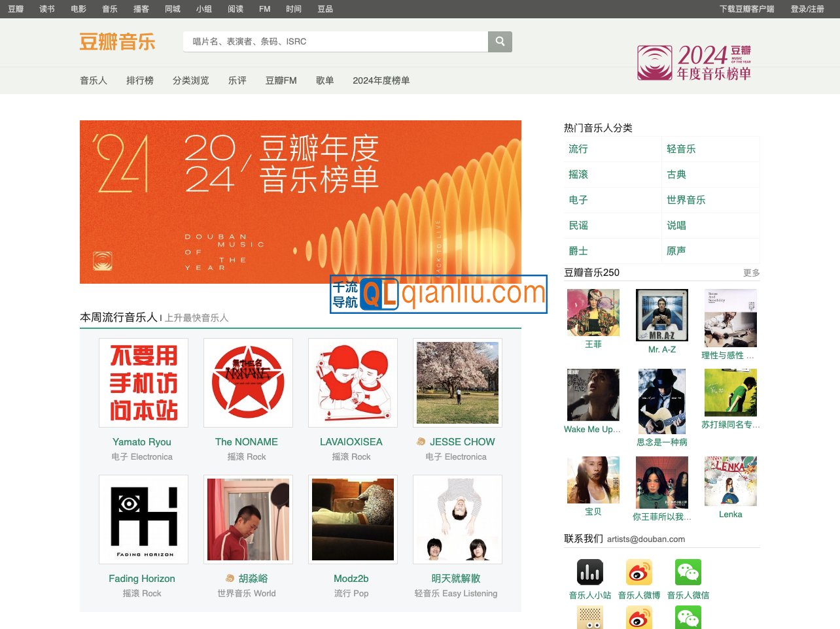
Task: Click 登录/注册 link in the top bar
Action: click(807, 9)
